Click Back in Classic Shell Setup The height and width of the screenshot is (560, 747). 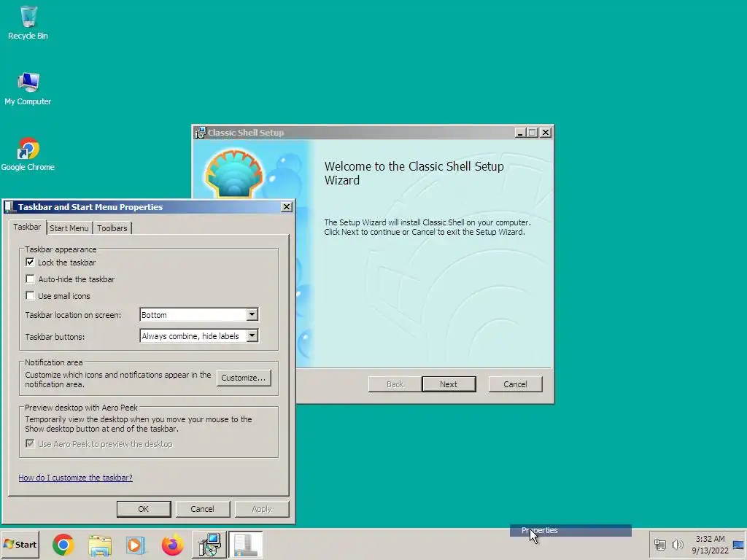click(x=395, y=384)
